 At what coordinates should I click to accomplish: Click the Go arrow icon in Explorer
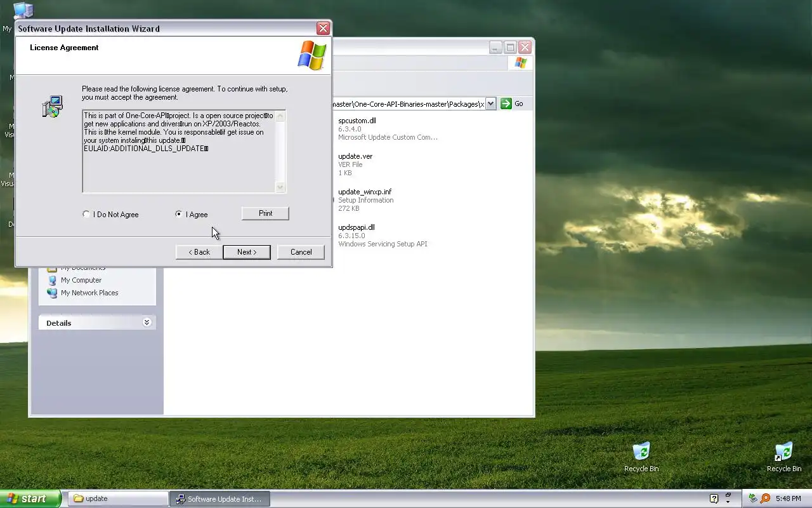pyautogui.click(x=506, y=104)
